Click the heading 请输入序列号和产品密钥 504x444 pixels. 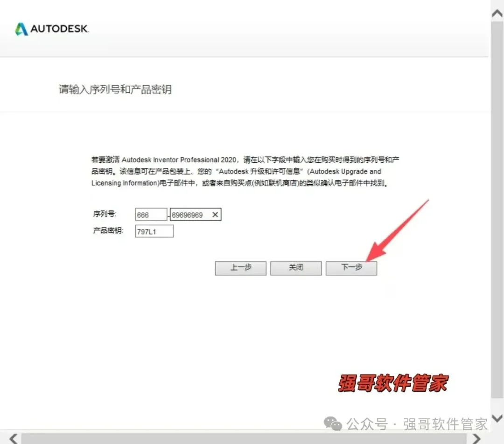115,90
